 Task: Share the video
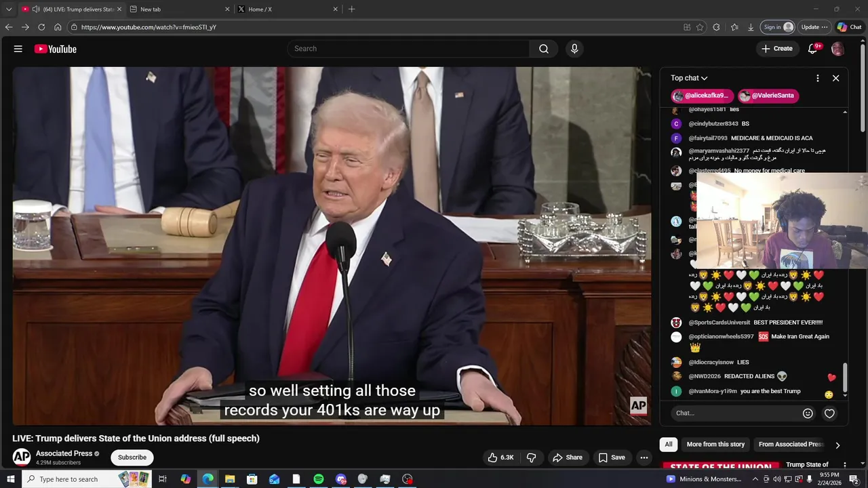568,457
